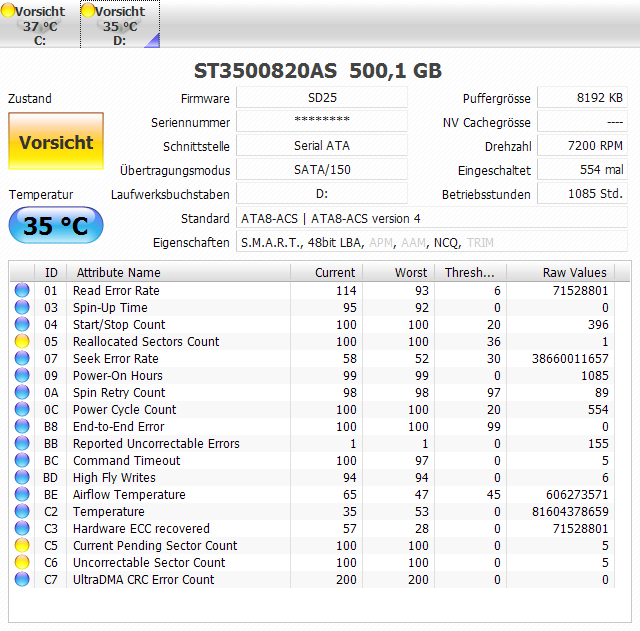640x631 pixels.
Task: Click the greyed-out APM feature label
Action: [381, 243]
